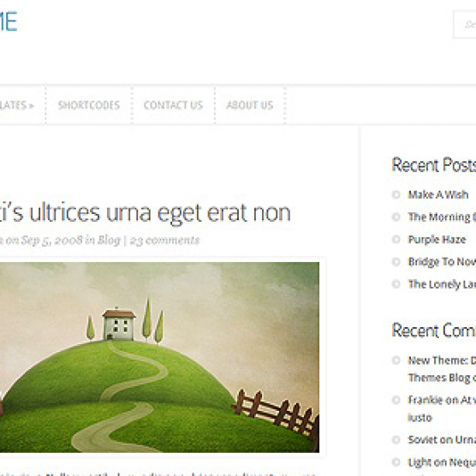Click bullet icon beside Bridge To post
The height and width of the screenshot is (476, 476).
396,262
